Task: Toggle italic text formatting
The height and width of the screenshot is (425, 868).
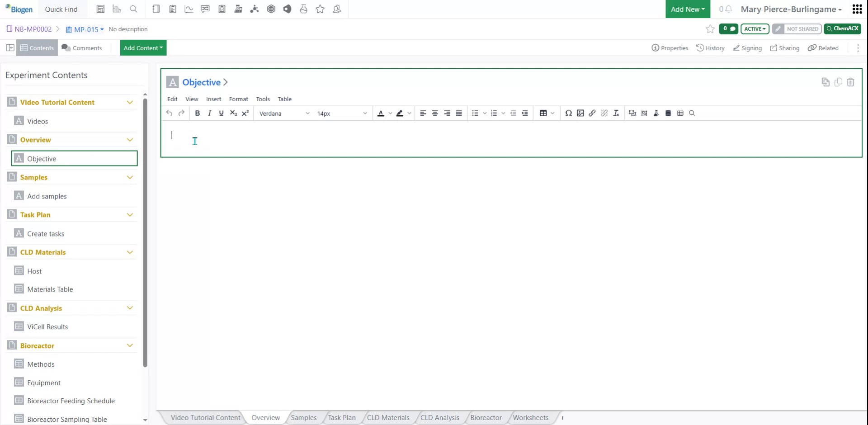Action: click(209, 113)
